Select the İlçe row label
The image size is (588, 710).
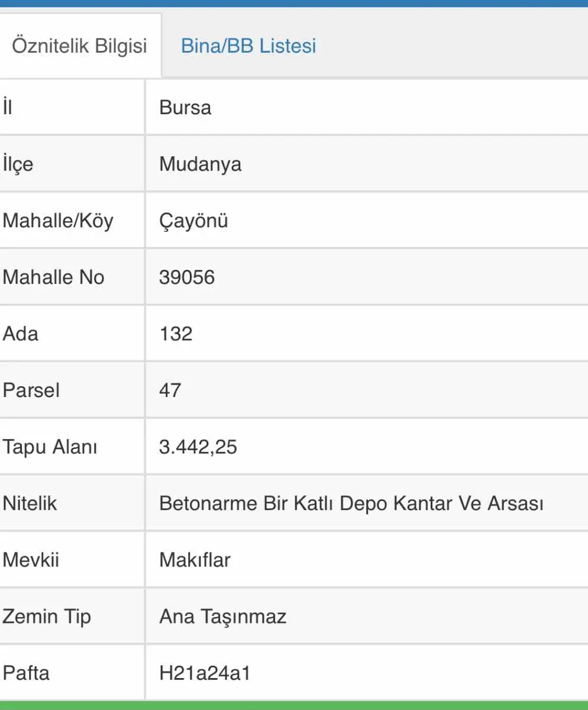point(18,164)
